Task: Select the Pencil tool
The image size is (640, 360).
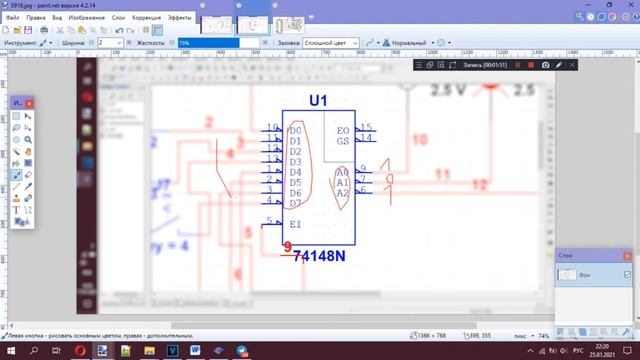Action: [x=16, y=187]
